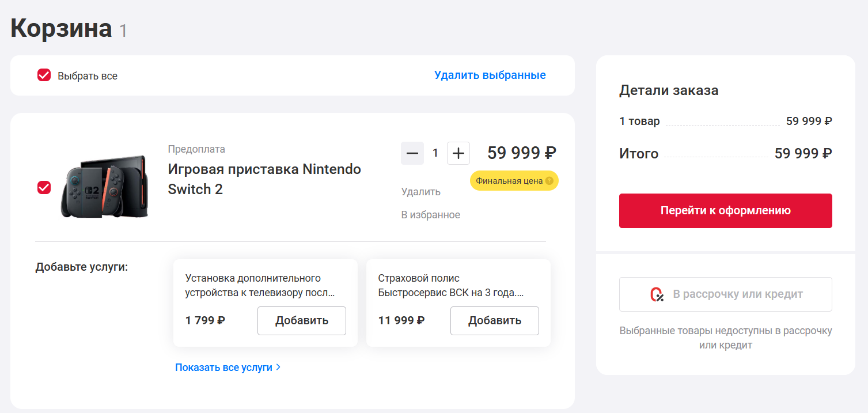
Task: Show all services via Показать все услуги
Action: [x=223, y=367]
